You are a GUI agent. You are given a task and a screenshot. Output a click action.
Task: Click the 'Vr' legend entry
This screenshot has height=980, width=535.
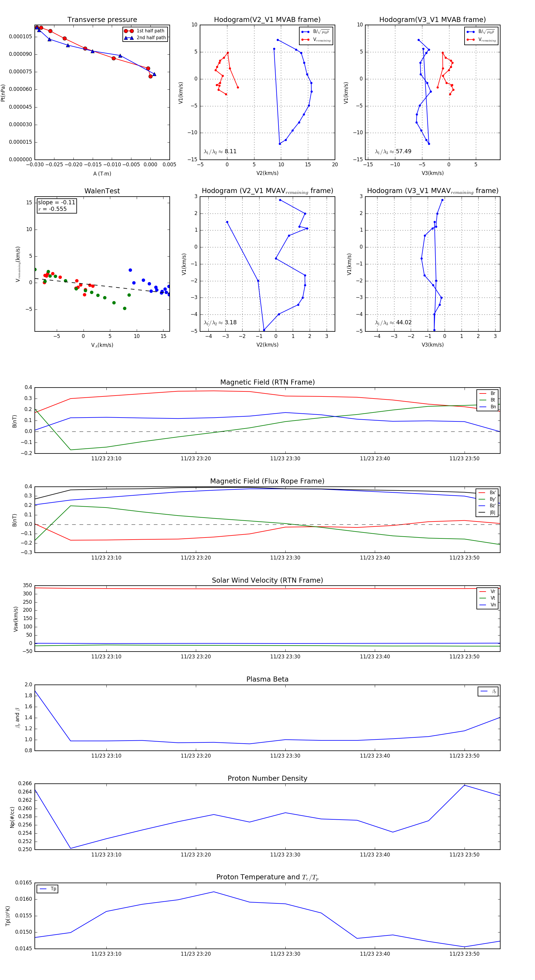[x=488, y=591]
